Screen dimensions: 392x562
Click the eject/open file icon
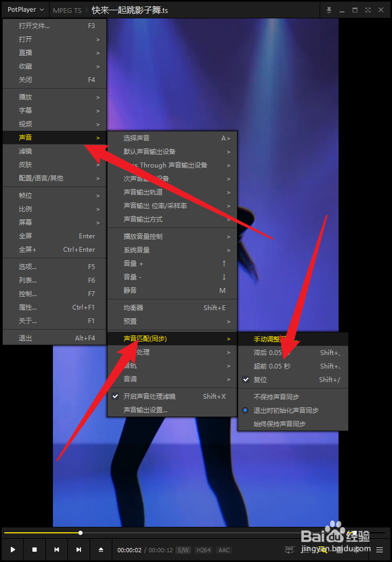click(101, 550)
